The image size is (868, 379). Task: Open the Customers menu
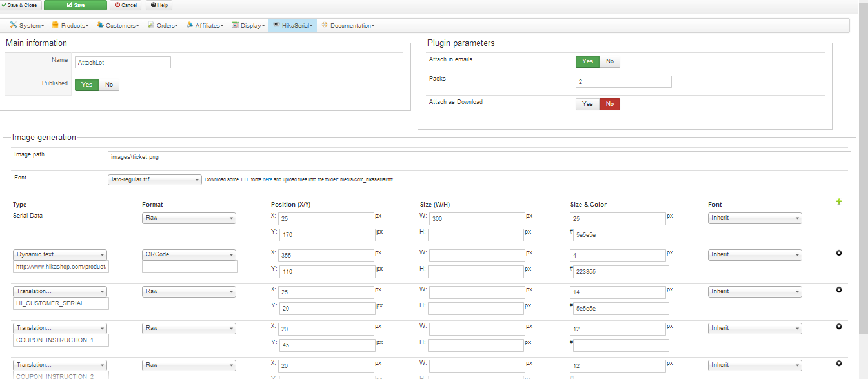tap(117, 26)
